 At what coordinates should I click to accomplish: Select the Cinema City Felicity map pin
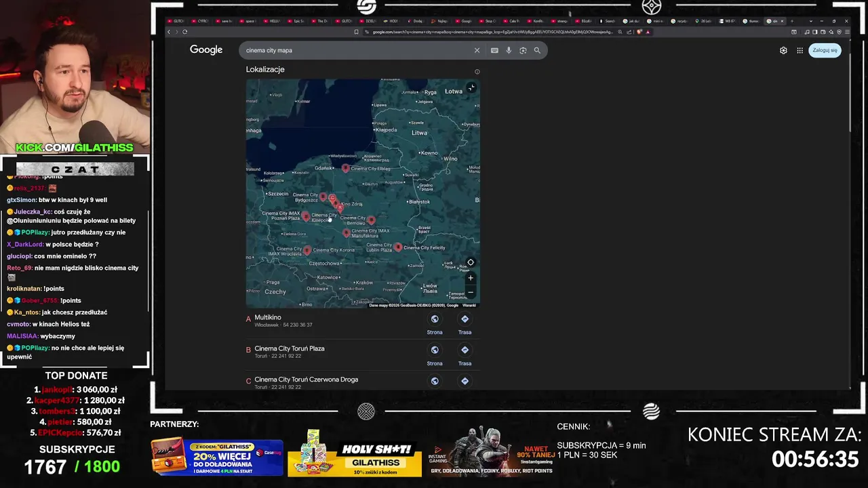398,247
